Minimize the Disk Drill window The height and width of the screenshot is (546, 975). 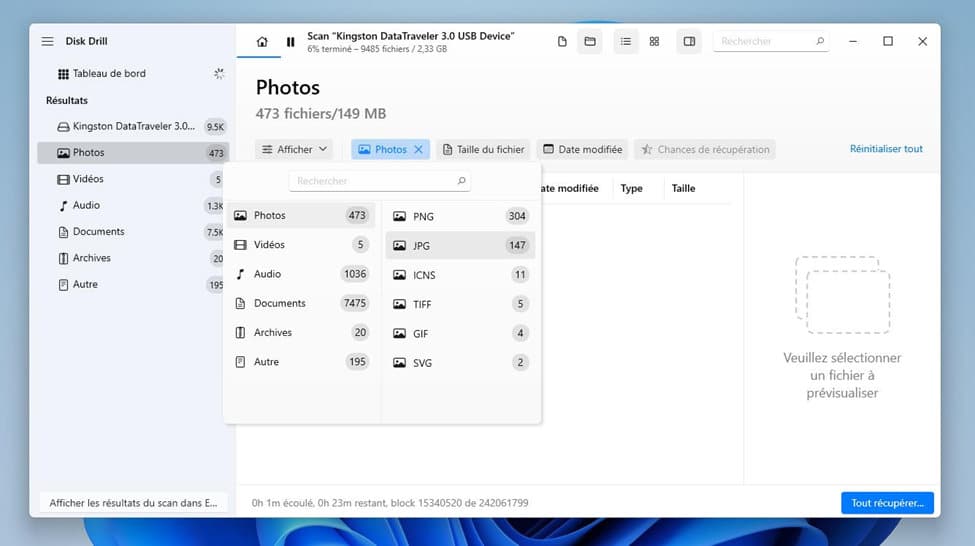pos(853,41)
